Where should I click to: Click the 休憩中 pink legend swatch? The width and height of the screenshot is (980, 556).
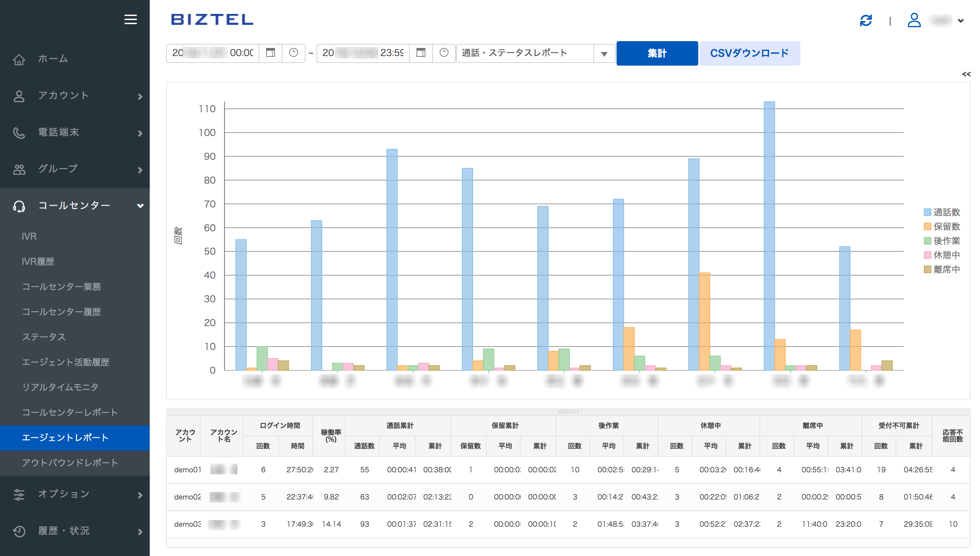tap(927, 255)
